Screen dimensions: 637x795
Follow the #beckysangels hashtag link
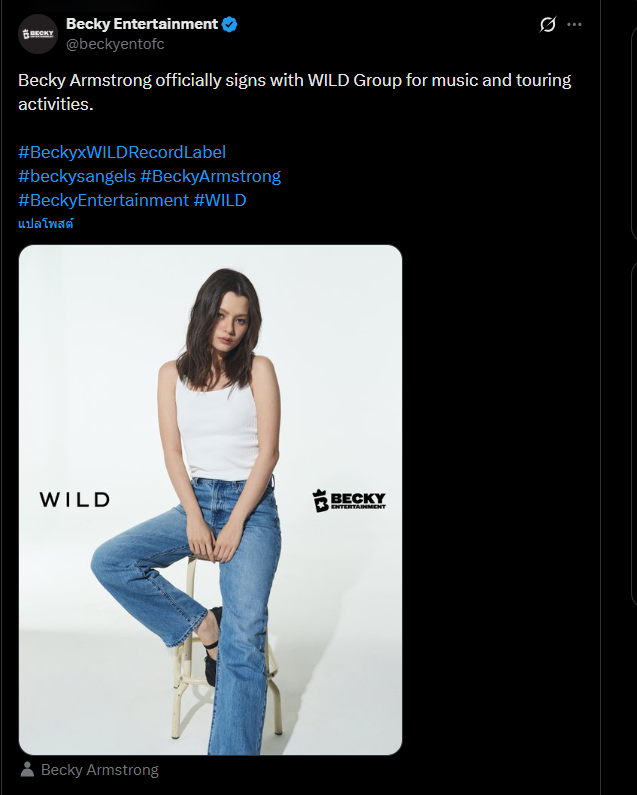77,176
